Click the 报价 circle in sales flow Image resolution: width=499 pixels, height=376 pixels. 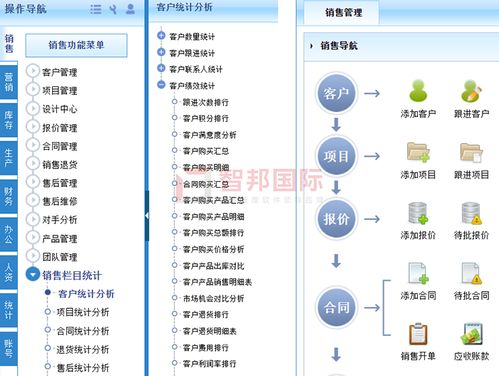(x=336, y=219)
